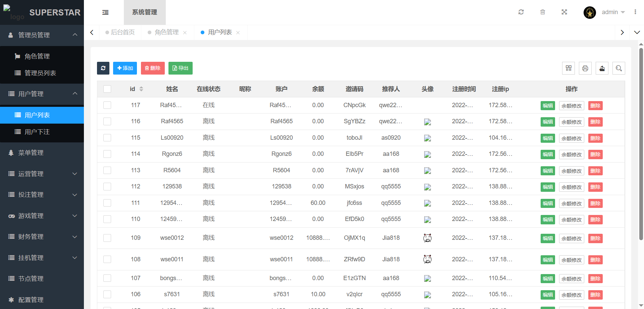Click the search magnifier icon
Screen dimensions: 644x309
point(618,68)
